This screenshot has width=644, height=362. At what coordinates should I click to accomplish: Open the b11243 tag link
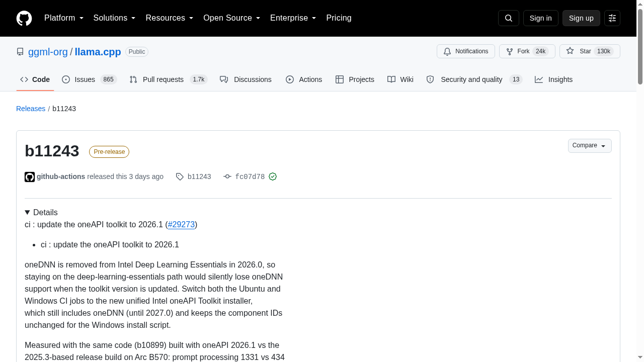[199, 177]
